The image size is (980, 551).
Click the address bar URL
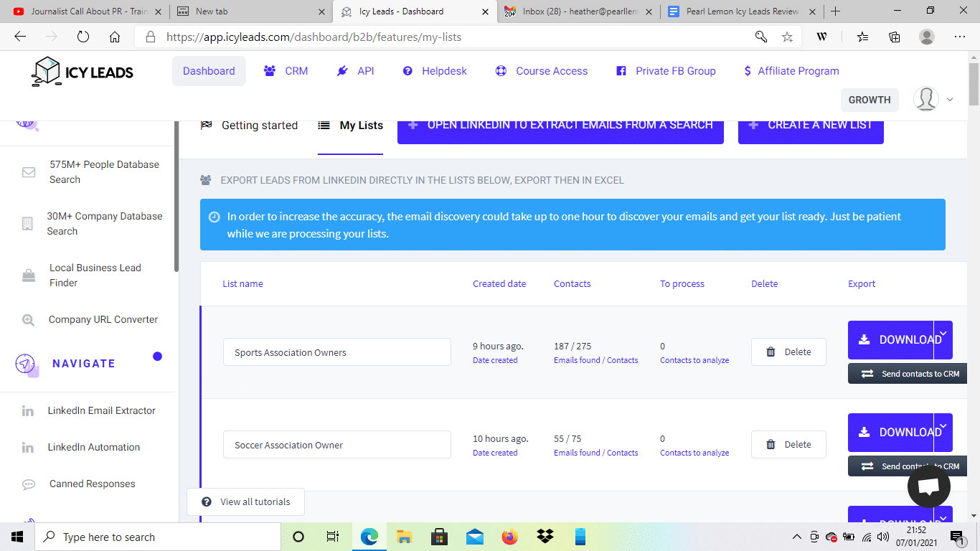[314, 37]
